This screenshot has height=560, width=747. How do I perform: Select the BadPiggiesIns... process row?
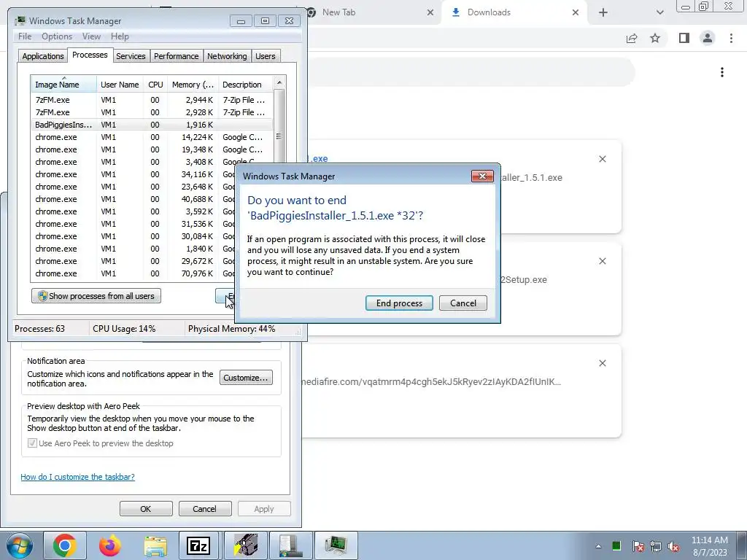tap(152, 125)
